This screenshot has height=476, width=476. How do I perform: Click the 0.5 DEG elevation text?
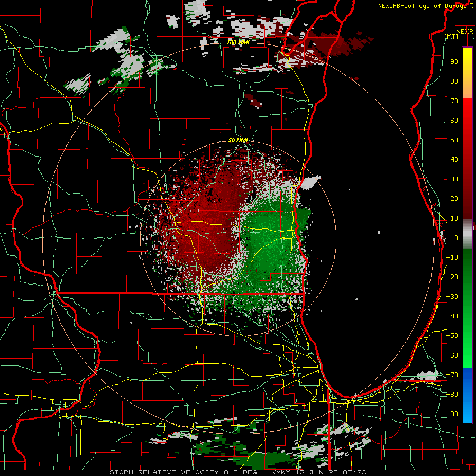(x=240, y=472)
